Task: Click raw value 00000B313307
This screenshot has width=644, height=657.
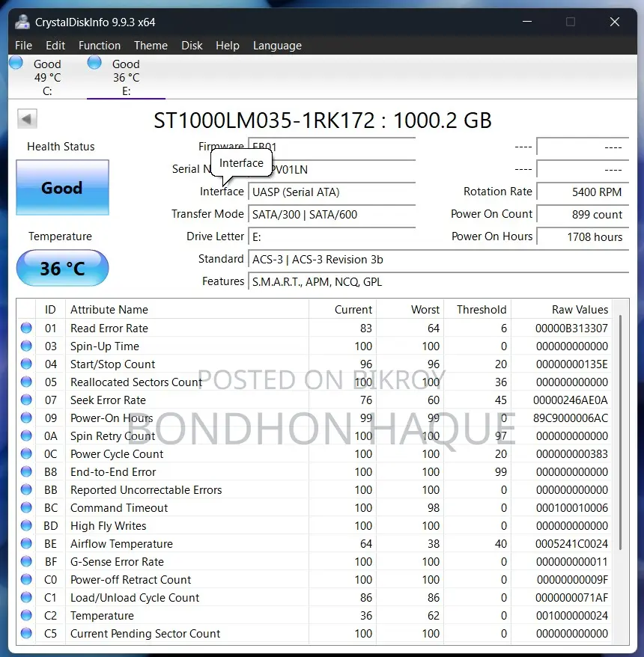Action: 571,328
